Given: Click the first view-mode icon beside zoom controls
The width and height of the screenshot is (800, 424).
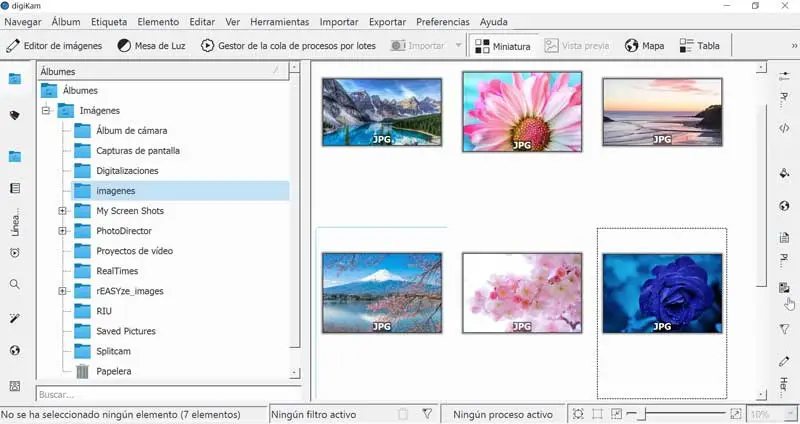Looking at the screenshot, I should [x=578, y=414].
